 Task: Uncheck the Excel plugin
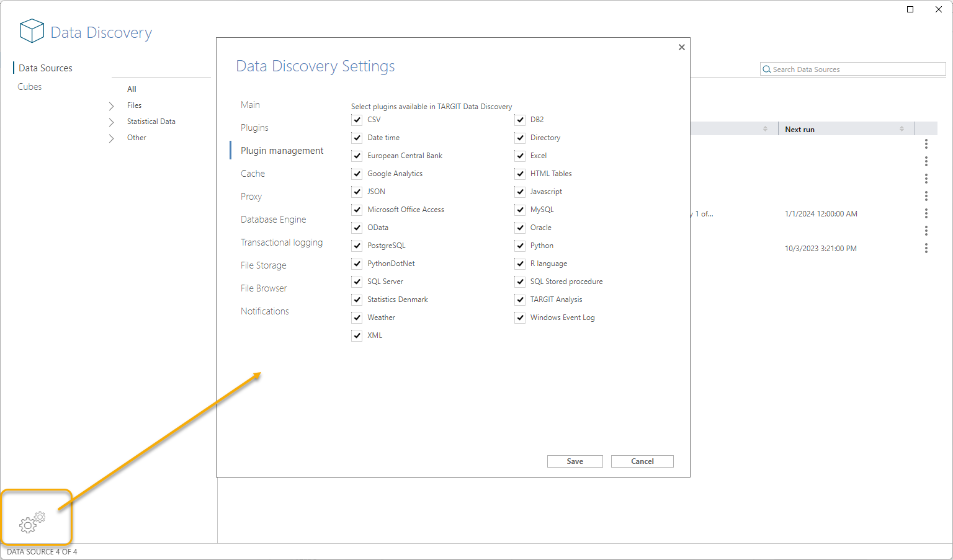[x=520, y=156]
